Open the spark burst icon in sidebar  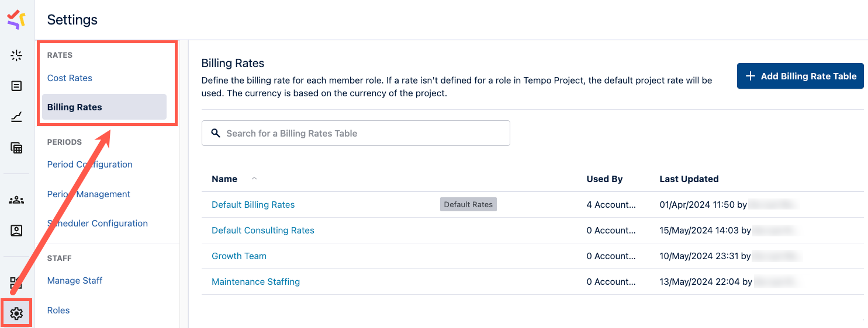16,56
